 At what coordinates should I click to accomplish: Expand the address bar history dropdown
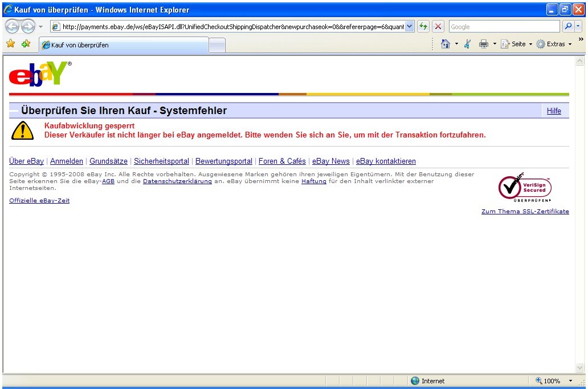(410, 27)
